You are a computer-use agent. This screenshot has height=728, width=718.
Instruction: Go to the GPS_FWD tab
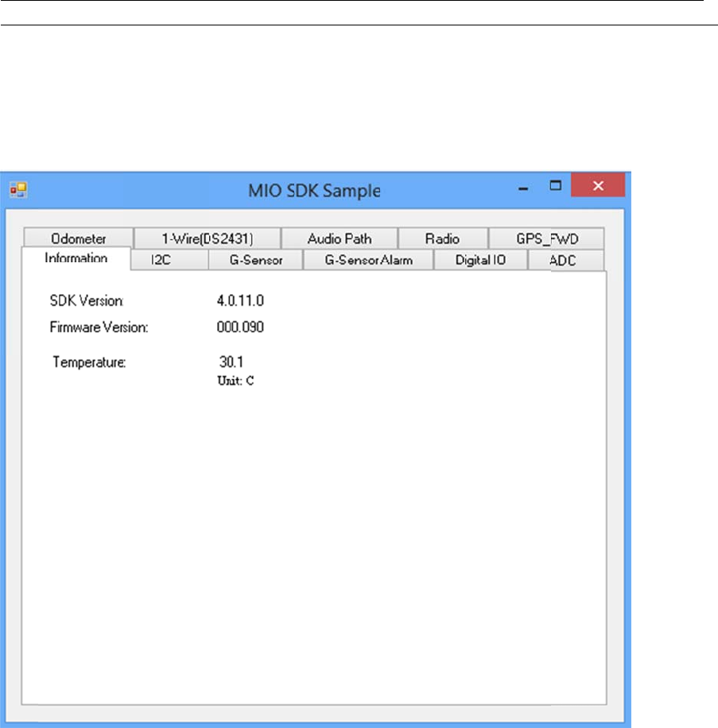546,238
